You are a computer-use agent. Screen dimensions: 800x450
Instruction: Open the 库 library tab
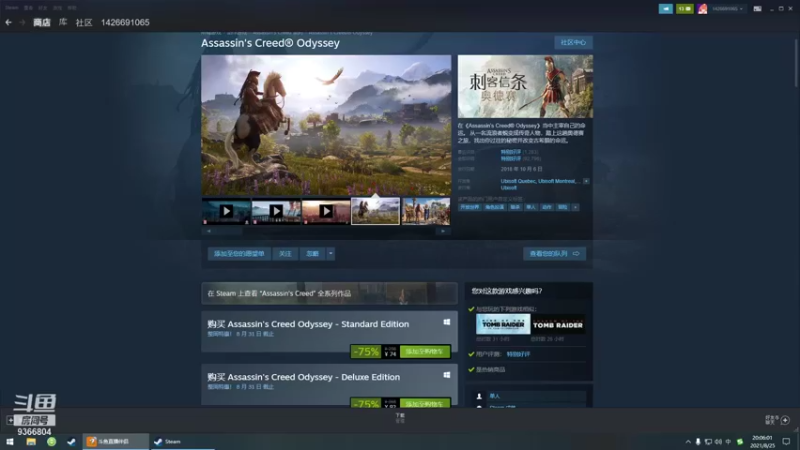click(x=63, y=22)
